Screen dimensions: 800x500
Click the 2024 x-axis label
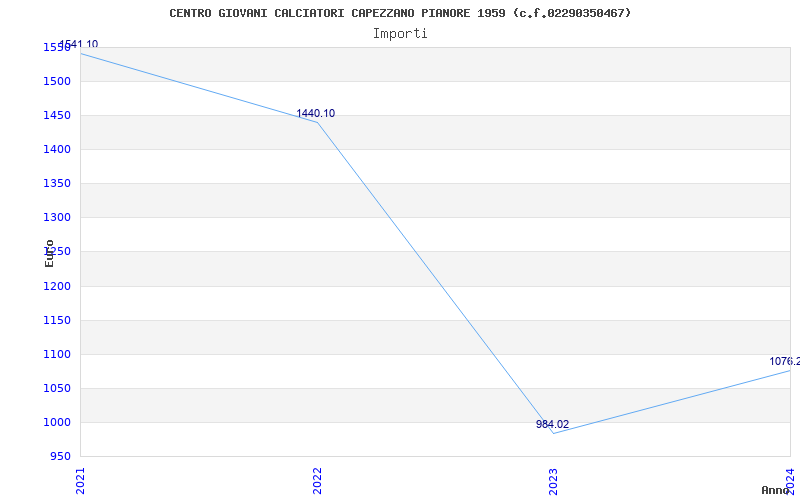(x=790, y=480)
